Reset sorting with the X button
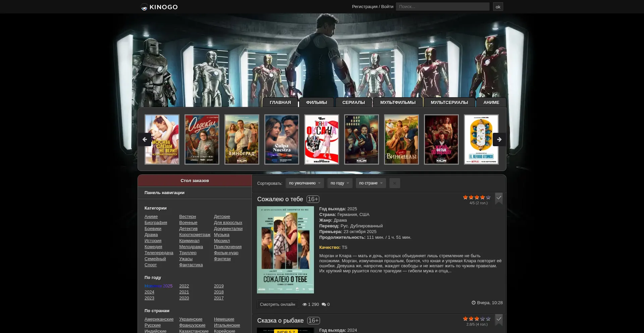The height and width of the screenshot is (333, 644). (394, 183)
